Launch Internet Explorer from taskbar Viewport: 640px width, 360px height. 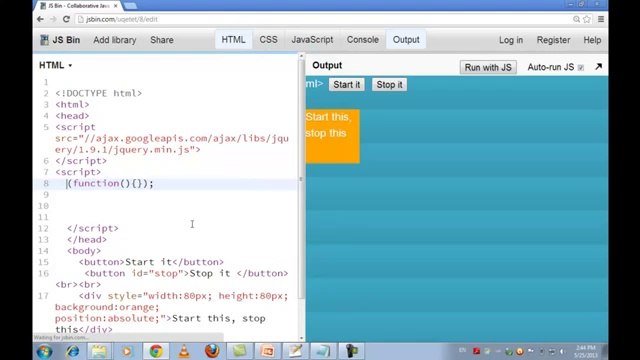click(73, 351)
